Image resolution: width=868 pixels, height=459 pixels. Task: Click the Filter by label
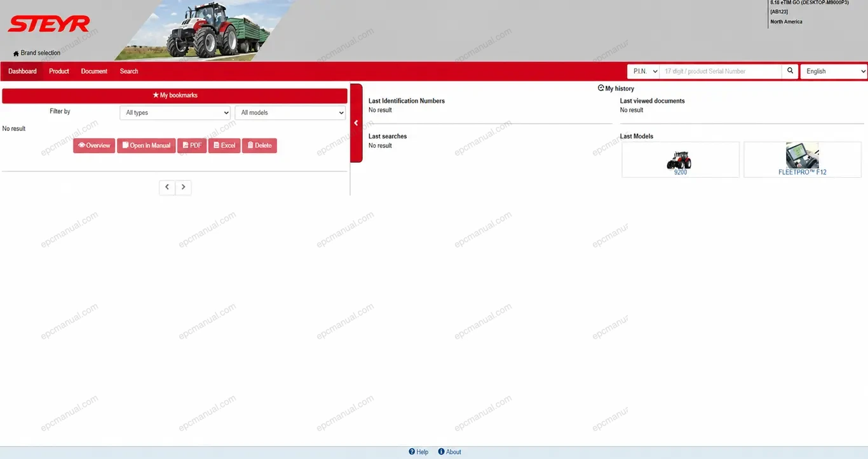60,111
